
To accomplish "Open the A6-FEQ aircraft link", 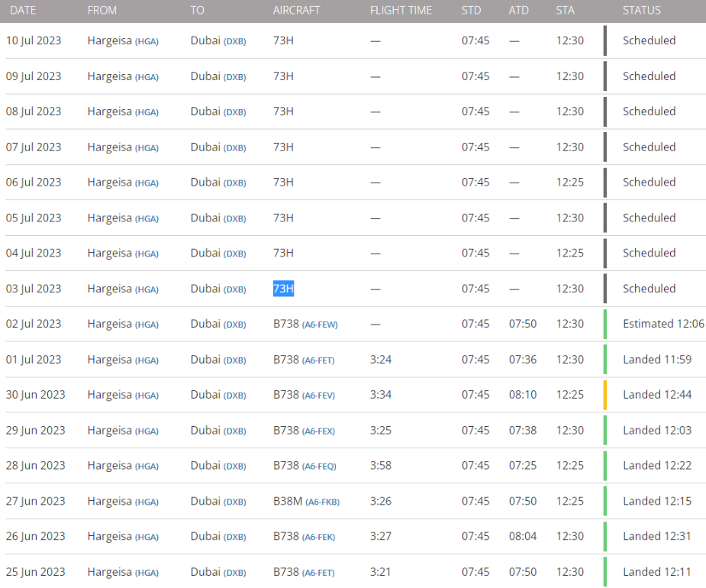I will point(319,467).
